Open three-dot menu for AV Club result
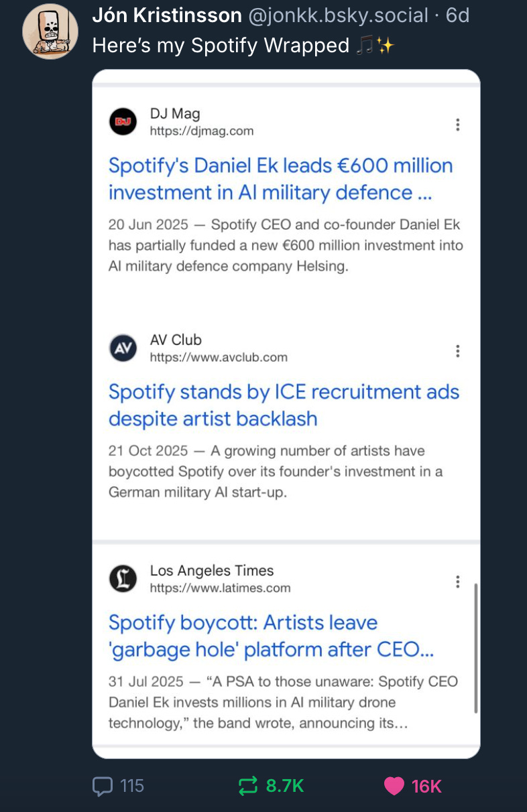This screenshot has width=527, height=812. [457, 351]
